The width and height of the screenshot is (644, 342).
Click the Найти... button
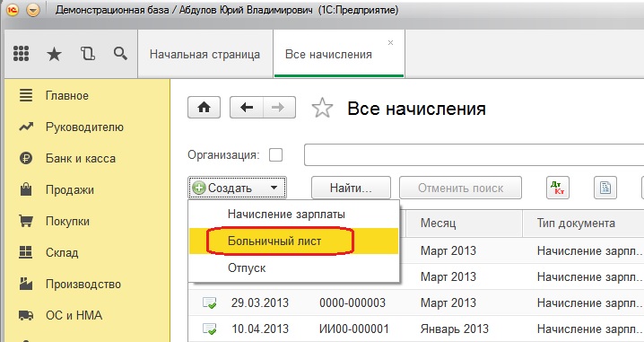tap(351, 188)
